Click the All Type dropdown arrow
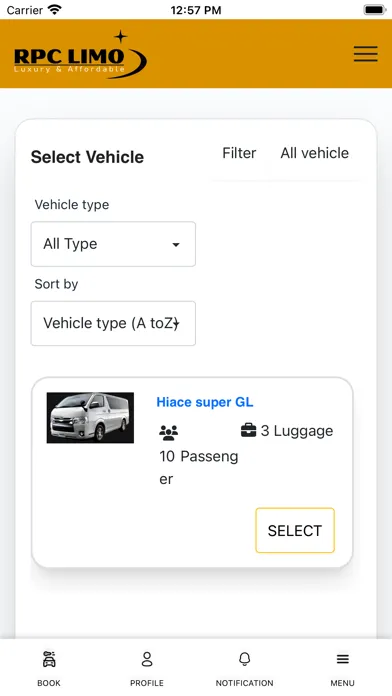Viewport: 392px width, 696px height. [176, 245]
